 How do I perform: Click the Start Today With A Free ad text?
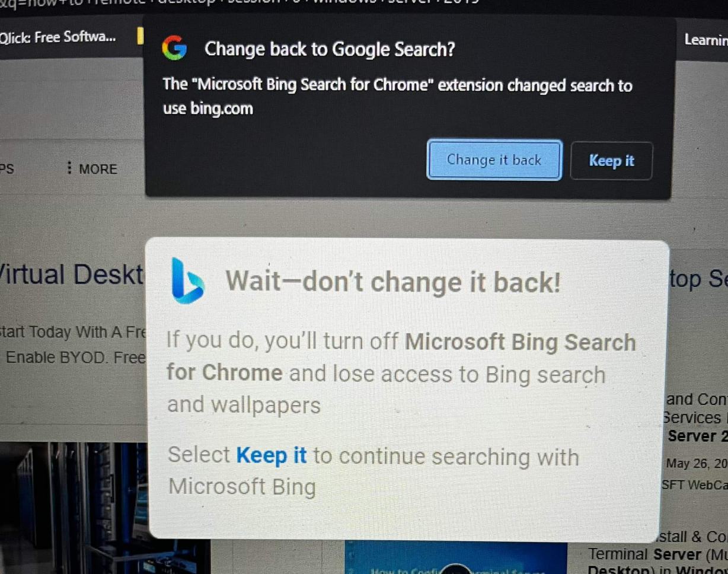(73, 332)
